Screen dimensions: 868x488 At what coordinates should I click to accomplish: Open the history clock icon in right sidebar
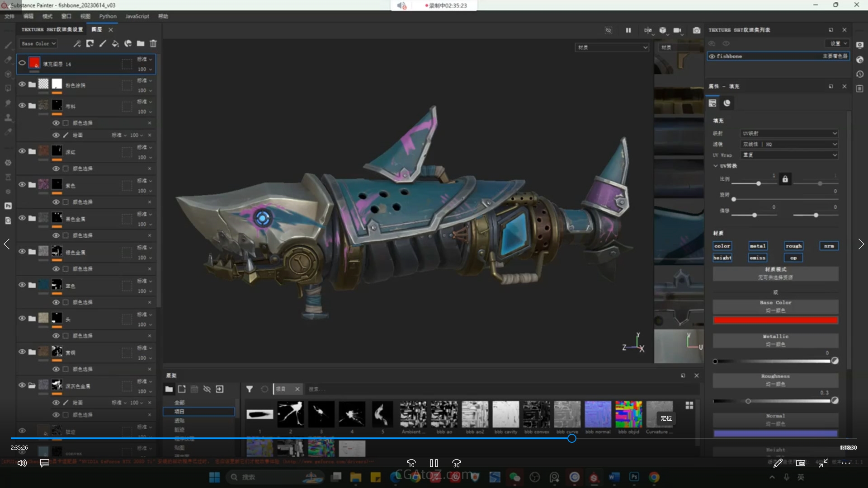click(860, 74)
